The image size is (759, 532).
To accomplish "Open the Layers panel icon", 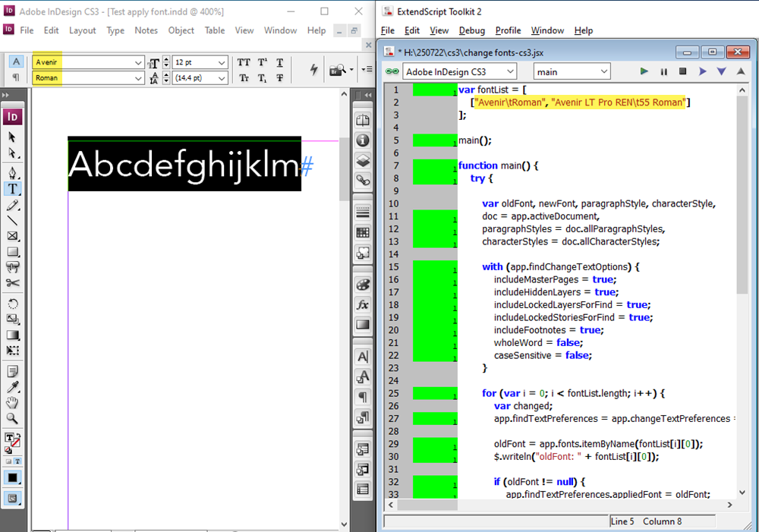I will tap(363, 160).
